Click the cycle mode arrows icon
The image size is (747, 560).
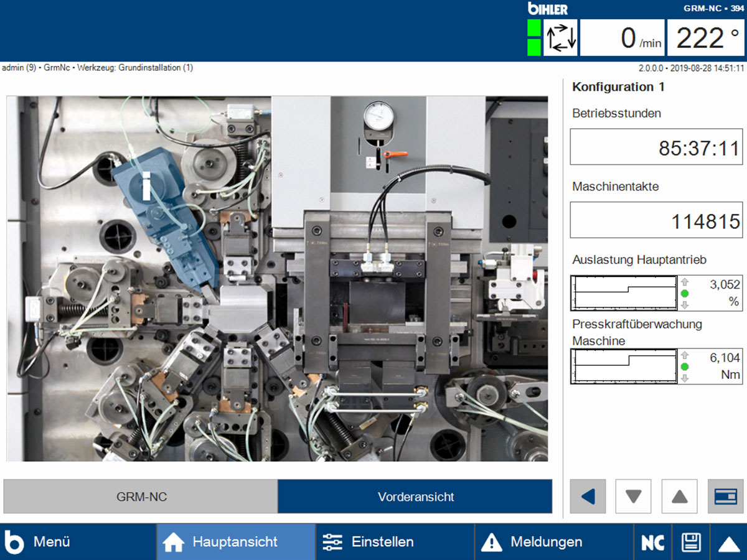point(560,38)
